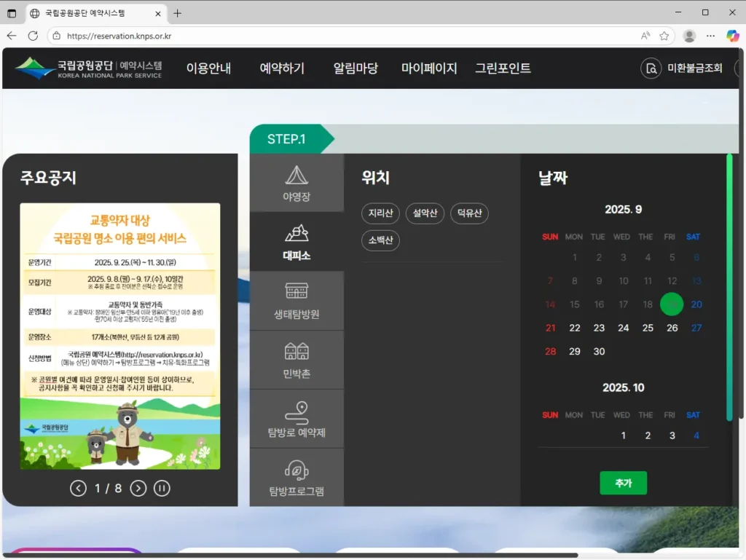Select 지리산 location chip
Image resolution: width=746 pixels, height=560 pixels.
click(382, 213)
